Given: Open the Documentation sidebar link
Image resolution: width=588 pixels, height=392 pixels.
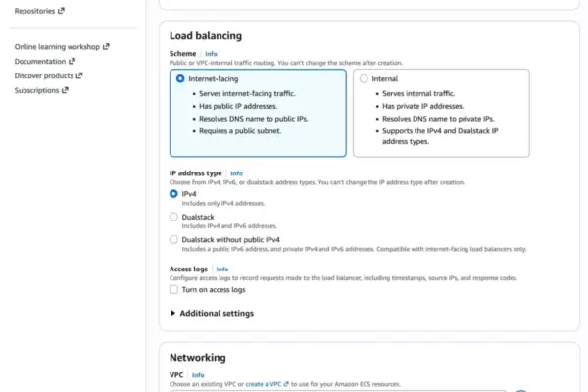Looking at the screenshot, I should [45, 61].
